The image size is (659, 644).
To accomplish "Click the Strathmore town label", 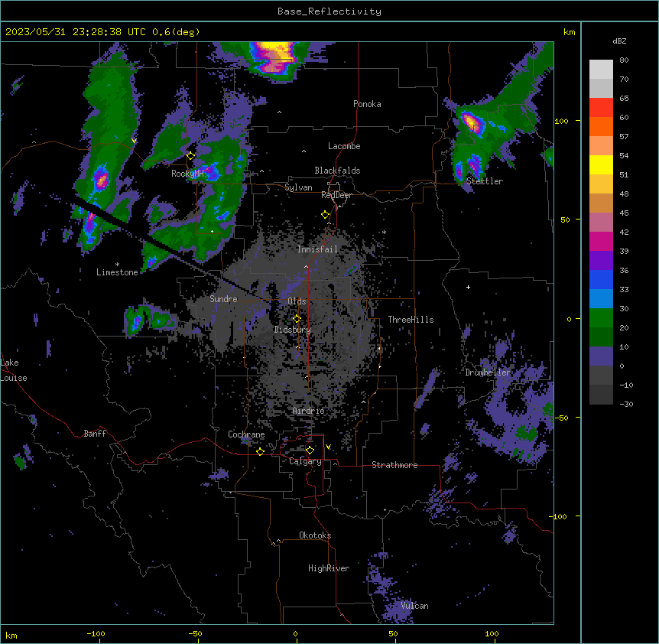I will coord(394,465).
